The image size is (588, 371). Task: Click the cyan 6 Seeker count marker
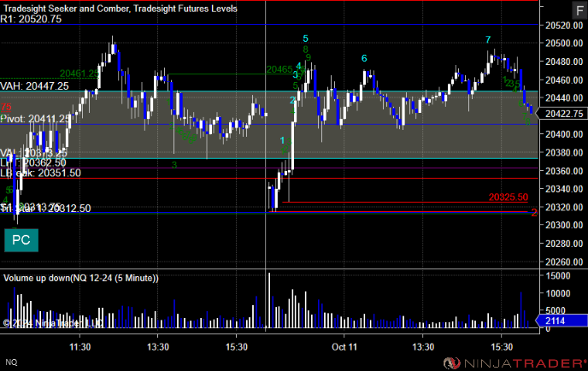(x=364, y=58)
